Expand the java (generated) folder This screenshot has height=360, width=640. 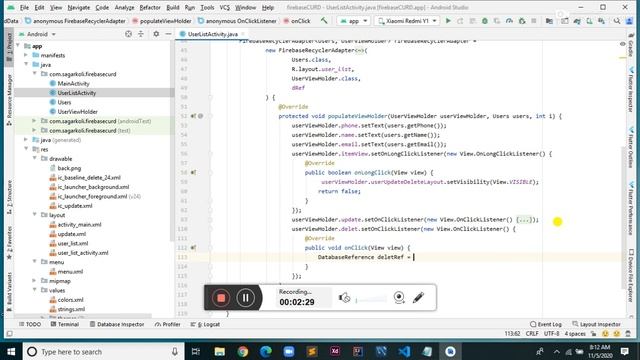(x=26, y=140)
